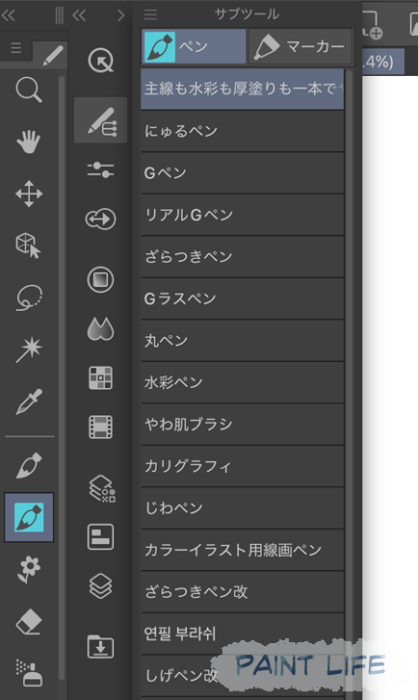Switch to the ペン tab
The height and width of the screenshot is (700, 418).
pos(194,46)
